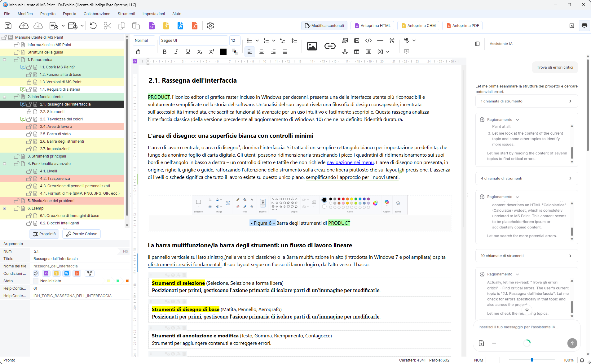The image size is (591, 364).
Task: Click the Anteprima CHM button
Action: click(x=418, y=26)
